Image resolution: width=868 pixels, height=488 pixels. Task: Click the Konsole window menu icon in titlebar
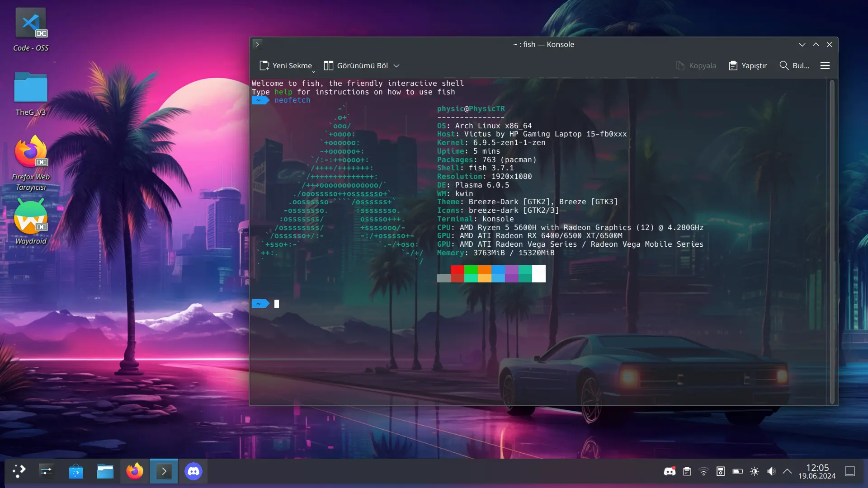257,44
